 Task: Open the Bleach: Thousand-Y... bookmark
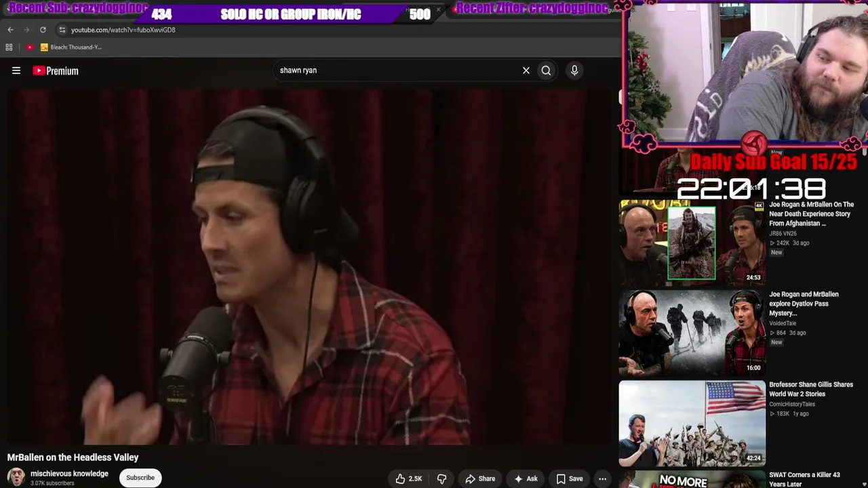click(x=71, y=47)
